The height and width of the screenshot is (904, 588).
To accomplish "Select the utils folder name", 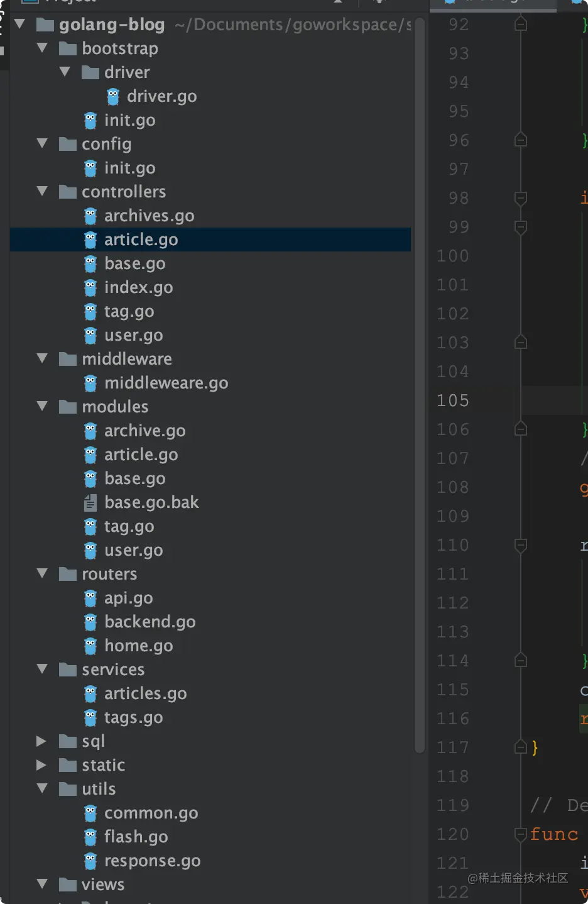I will coord(99,789).
